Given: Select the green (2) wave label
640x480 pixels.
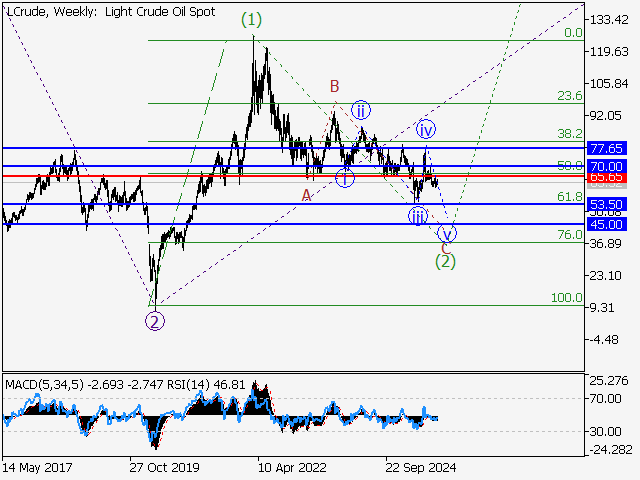Looking at the screenshot, I should (446, 261).
